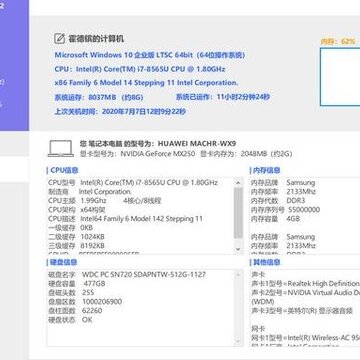Click the edit pencil icon beside the computer name
This screenshot has height=360, width=360.
click(59, 39)
